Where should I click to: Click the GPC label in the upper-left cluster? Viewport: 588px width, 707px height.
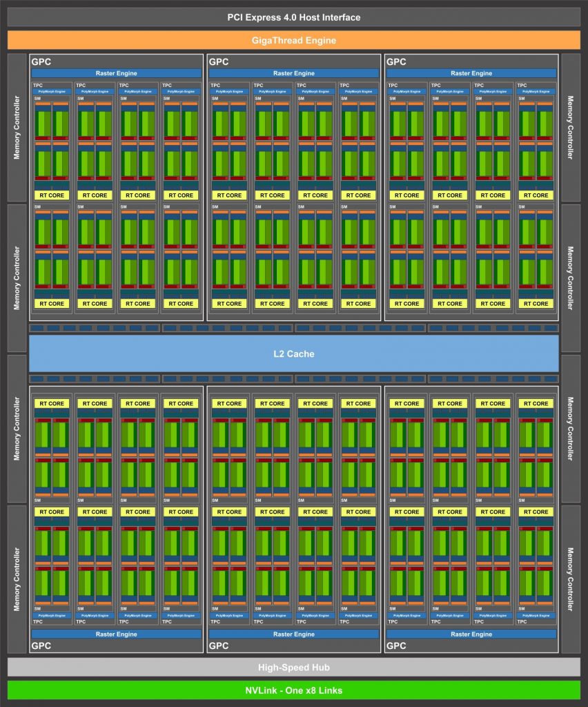(41, 61)
